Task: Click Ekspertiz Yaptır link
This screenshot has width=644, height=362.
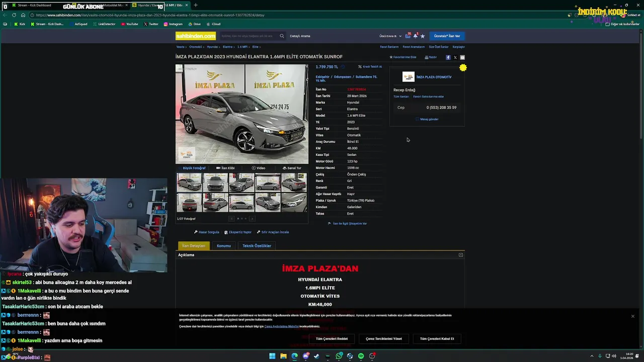Action: pos(238,232)
